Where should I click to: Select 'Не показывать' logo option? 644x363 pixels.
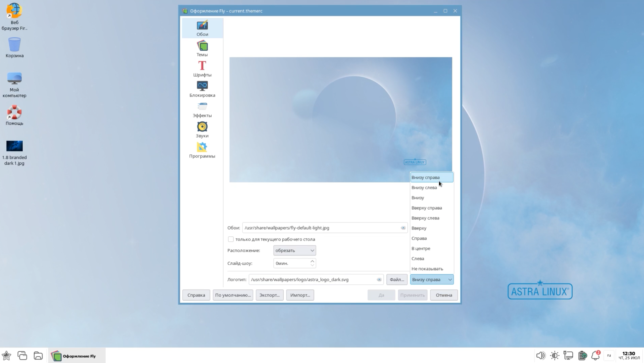click(x=427, y=269)
